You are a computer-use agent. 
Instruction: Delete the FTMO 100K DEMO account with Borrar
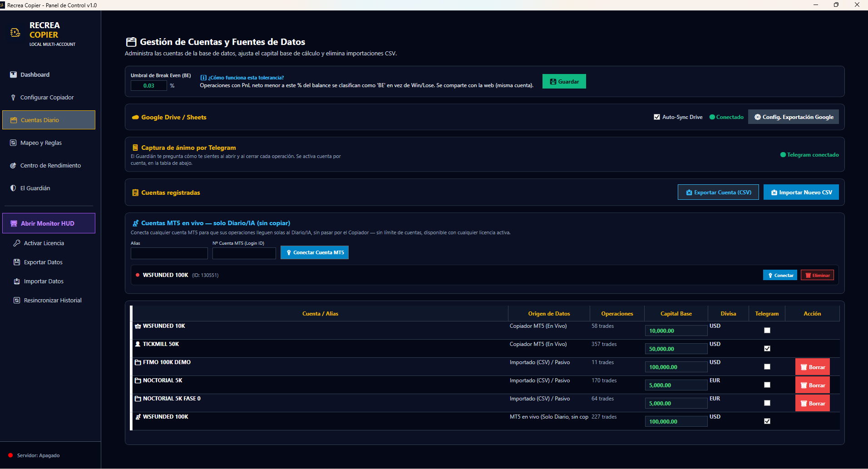pos(813,367)
